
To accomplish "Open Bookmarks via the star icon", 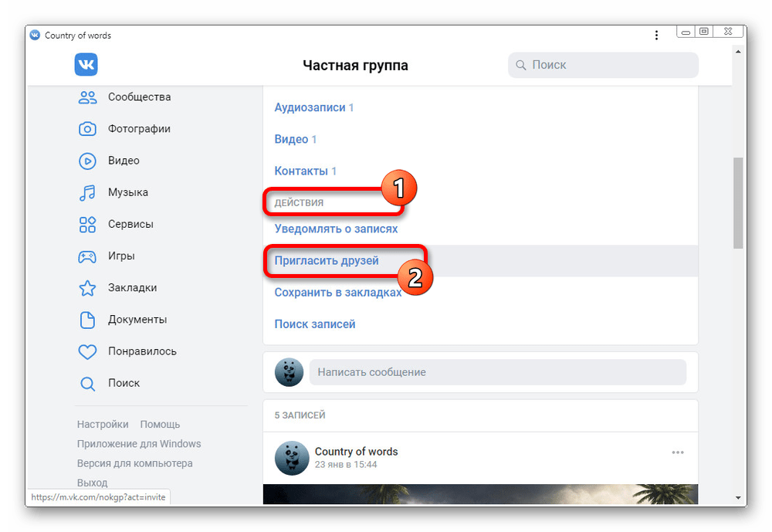I will [87, 288].
